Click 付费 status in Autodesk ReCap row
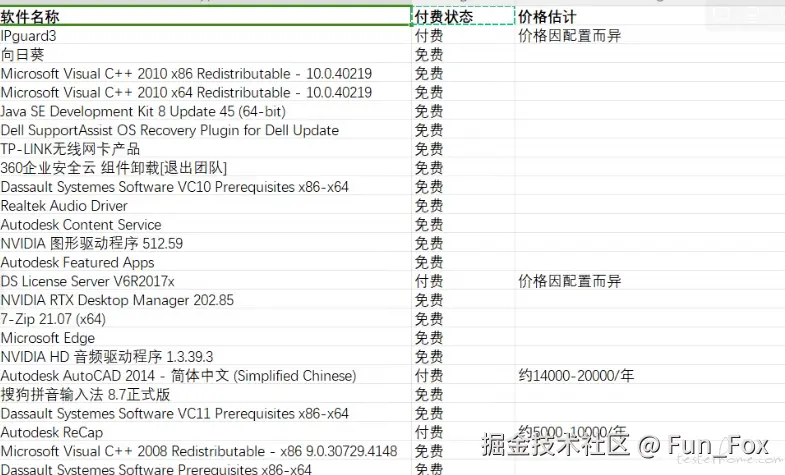The height and width of the screenshot is (475, 785). [463, 432]
